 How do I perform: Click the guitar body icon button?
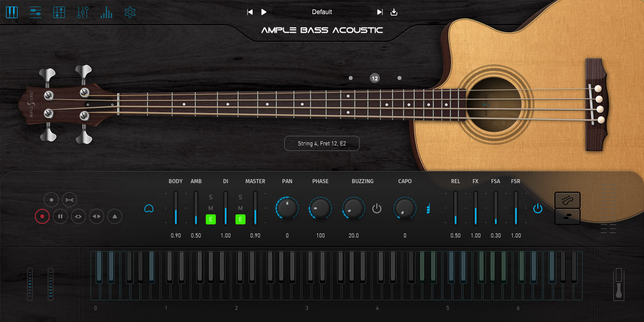point(567,200)
